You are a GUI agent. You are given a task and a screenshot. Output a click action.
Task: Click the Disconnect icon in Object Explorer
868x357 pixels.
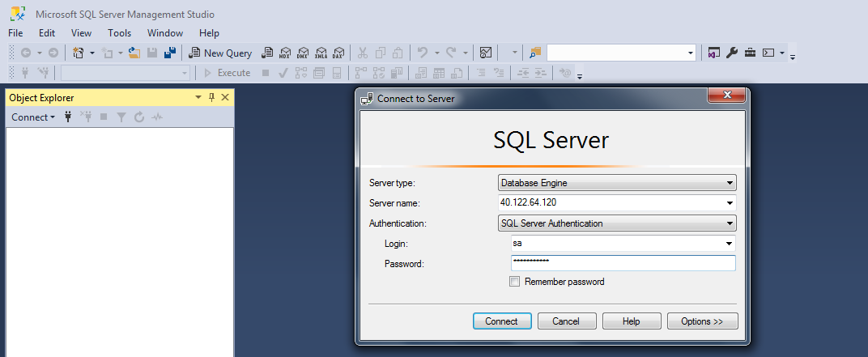coord(86,117)
